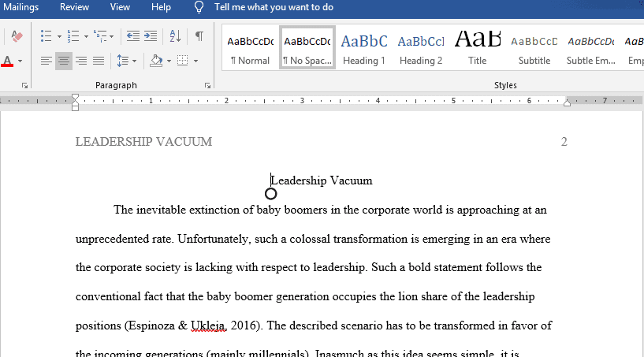Click the right indent marker on the ruler
Viewport: 644px width, 357px height.
[x=567, y=102]
